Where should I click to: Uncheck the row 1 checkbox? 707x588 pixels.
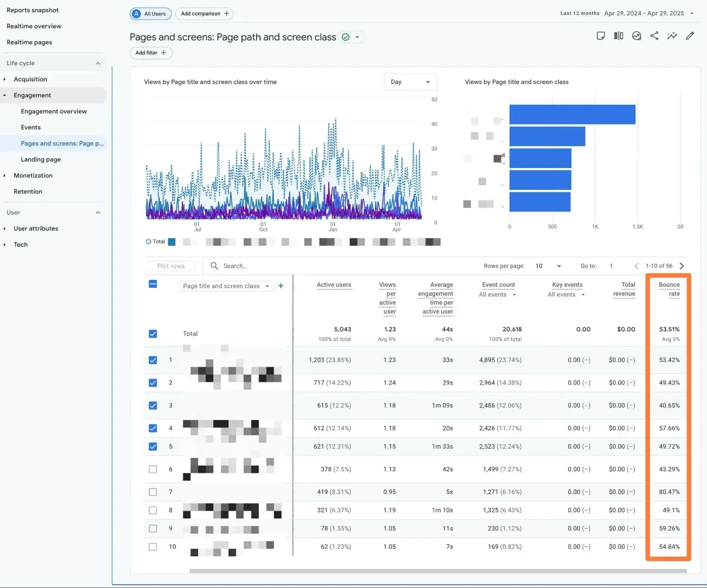coord(153,360)
